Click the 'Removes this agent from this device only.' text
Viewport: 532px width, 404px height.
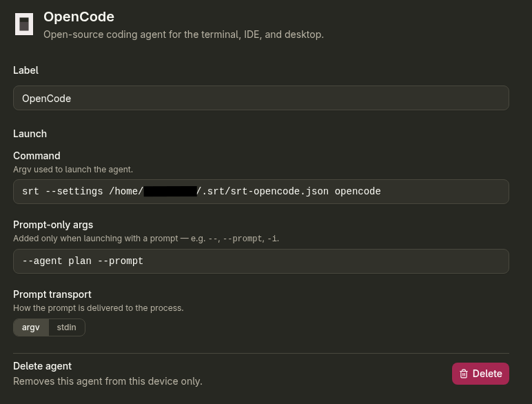click(x=108, y=381)
